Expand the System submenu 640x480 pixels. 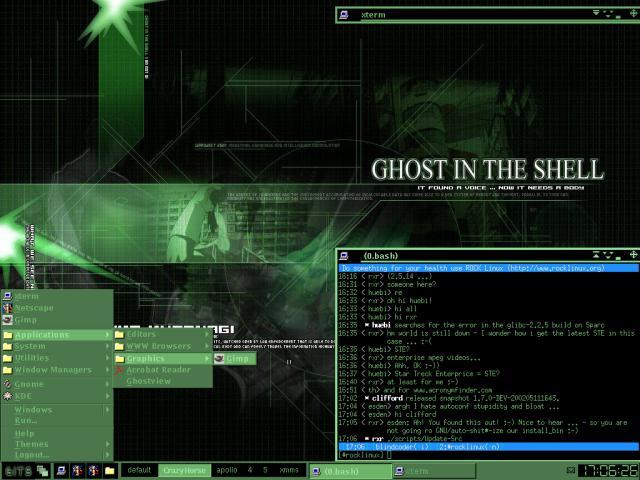pyautogui.click(x=57, y=346)
